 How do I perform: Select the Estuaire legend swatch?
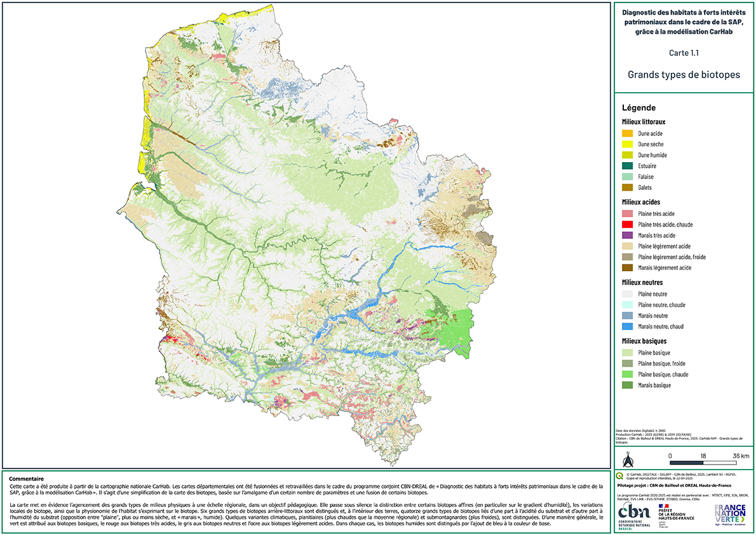pos(628,166)
